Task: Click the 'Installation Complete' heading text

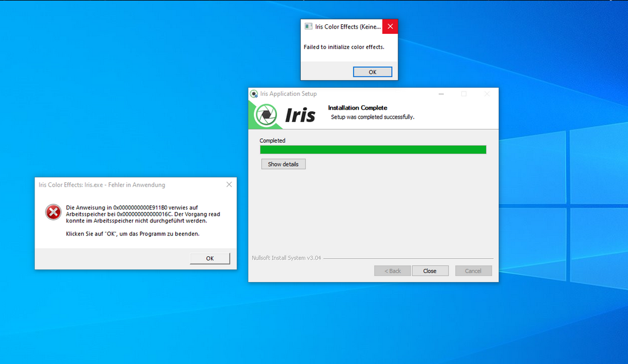Action: [358, 108]
